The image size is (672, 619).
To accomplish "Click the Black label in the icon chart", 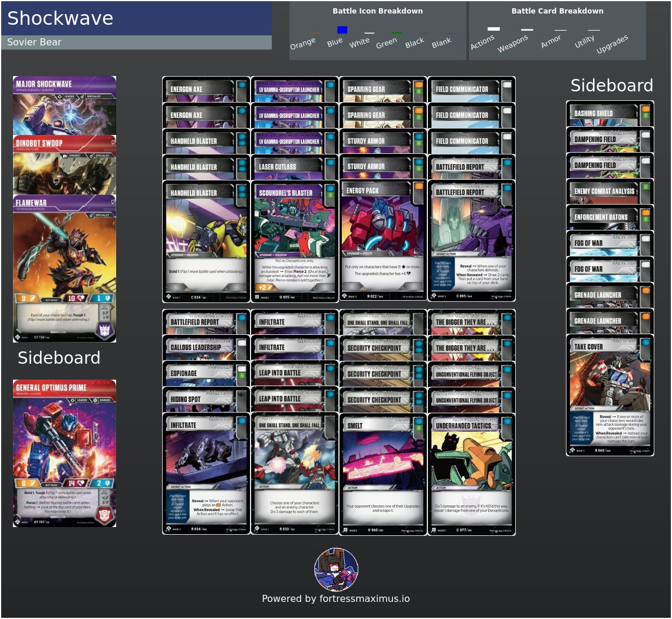I will pos(414,42).
